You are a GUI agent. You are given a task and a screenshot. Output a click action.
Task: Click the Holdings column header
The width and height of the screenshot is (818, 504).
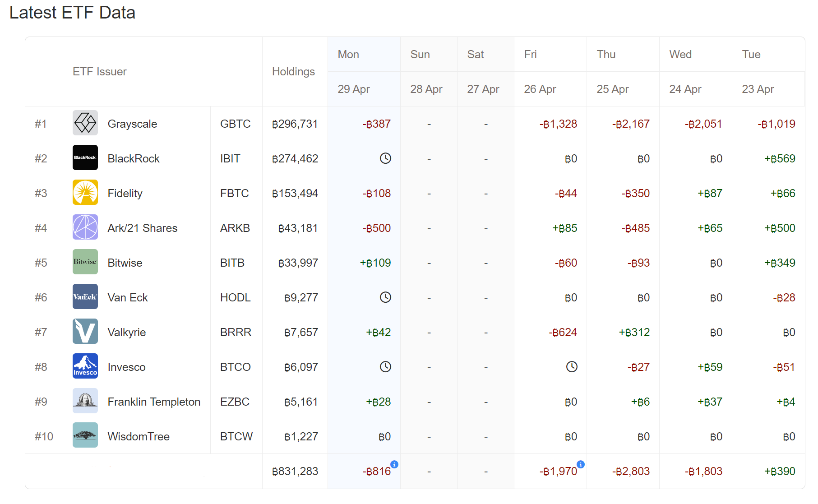293,72
